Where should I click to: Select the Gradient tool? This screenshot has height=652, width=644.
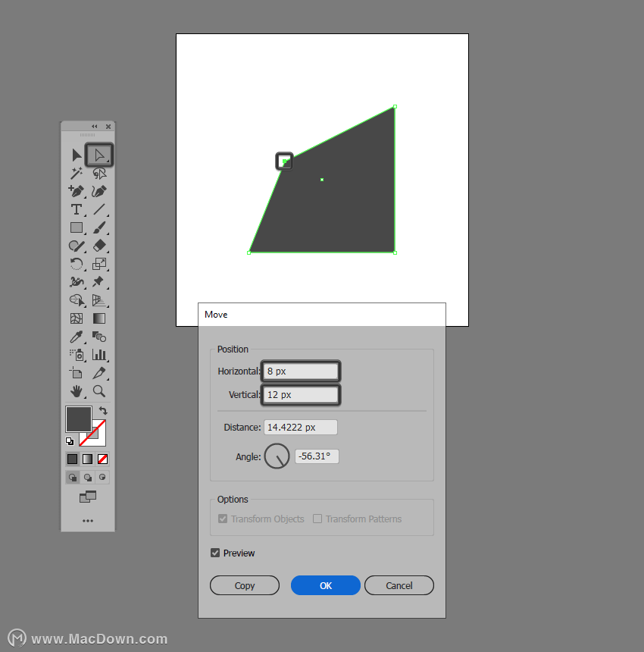point(99,318)
